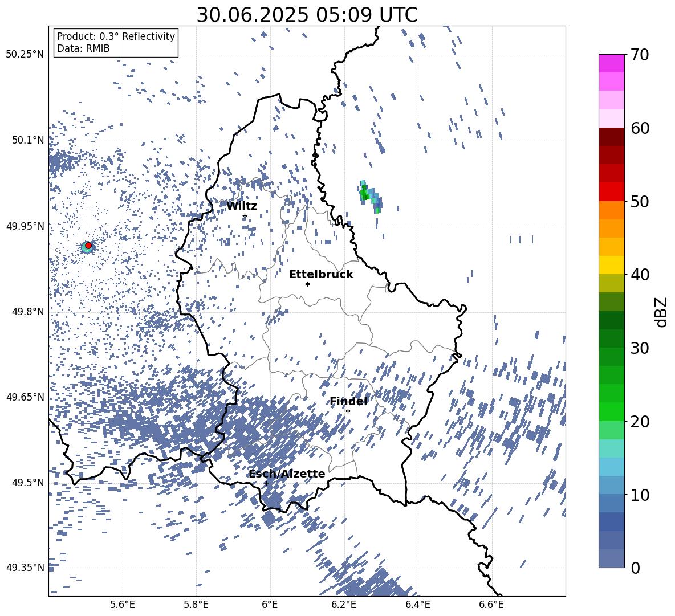Click the 49.8°N latitude label
This screenshot has width=675, height=616.
click(x=27, y=312)
